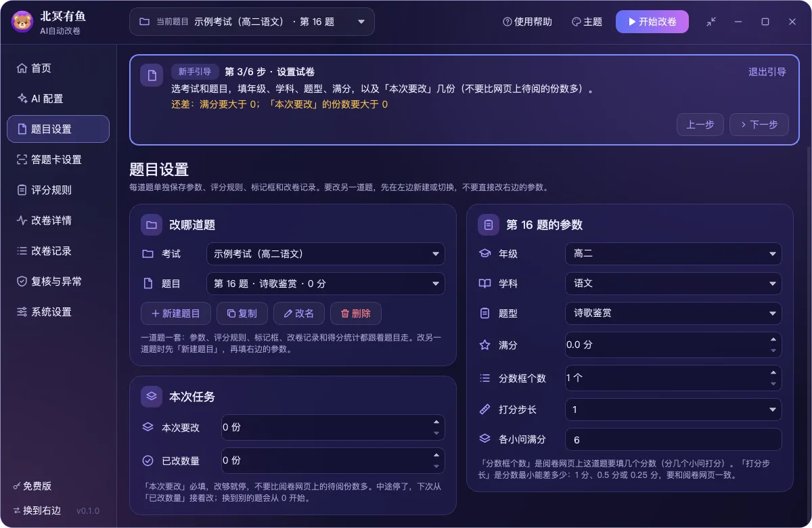
Task: Click 新建题目 button
Action: 176,313
